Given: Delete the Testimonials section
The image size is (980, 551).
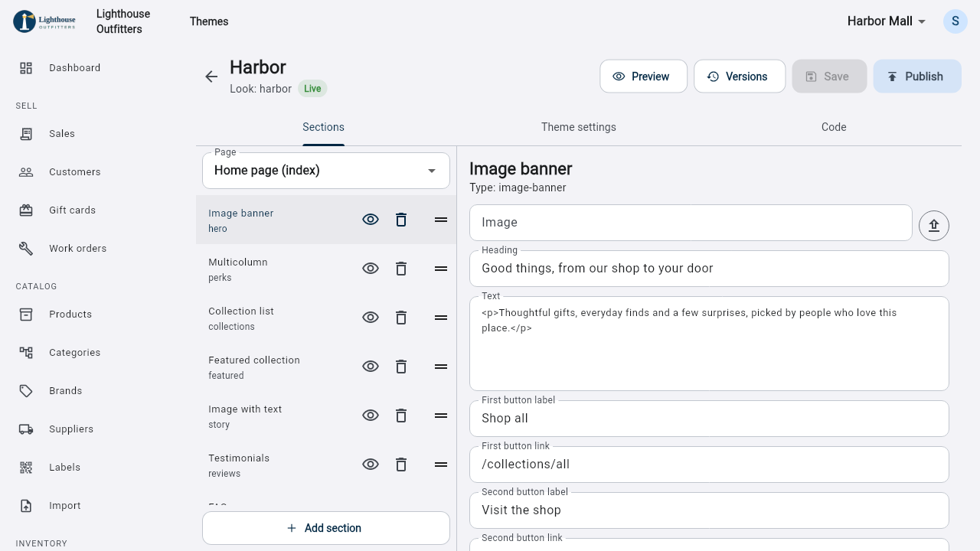Looking at the screenshot, I should click(x=400, y=465).
